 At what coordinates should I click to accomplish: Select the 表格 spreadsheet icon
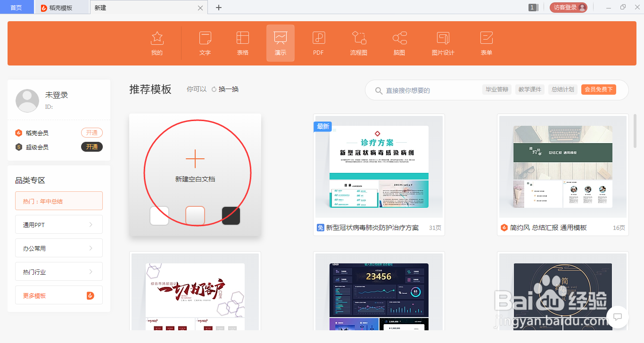(242, 43)
